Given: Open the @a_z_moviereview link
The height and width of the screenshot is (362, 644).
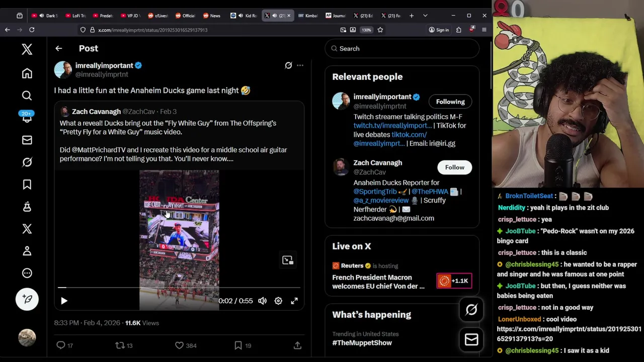Looking at the screenshot, I should pos(381,201).
